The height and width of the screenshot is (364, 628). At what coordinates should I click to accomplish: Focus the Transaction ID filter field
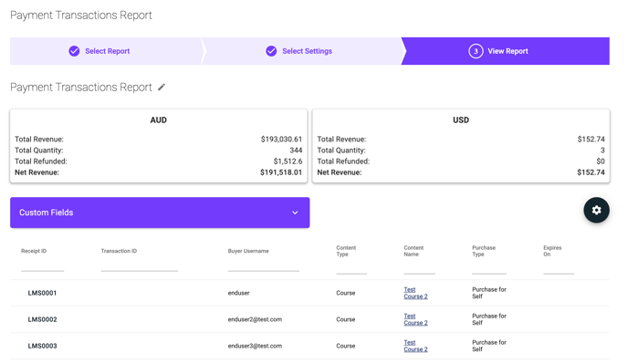click(140, 265)
